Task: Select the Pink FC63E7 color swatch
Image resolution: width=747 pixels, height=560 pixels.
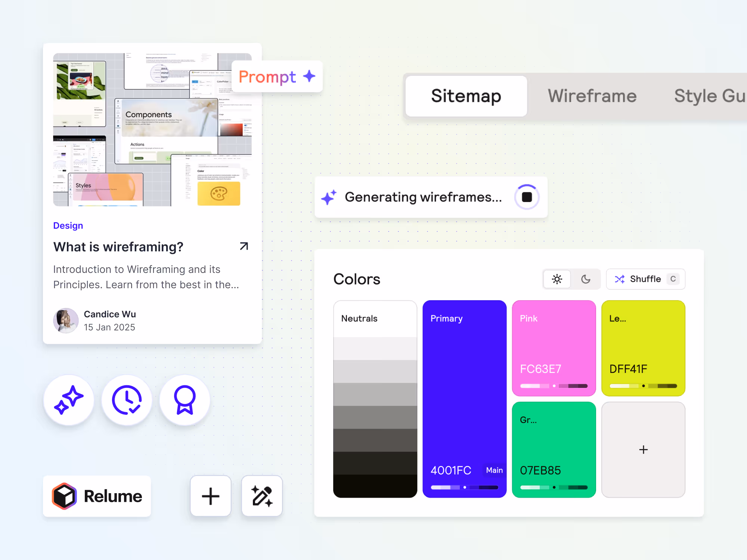Action: coord(554,348)
